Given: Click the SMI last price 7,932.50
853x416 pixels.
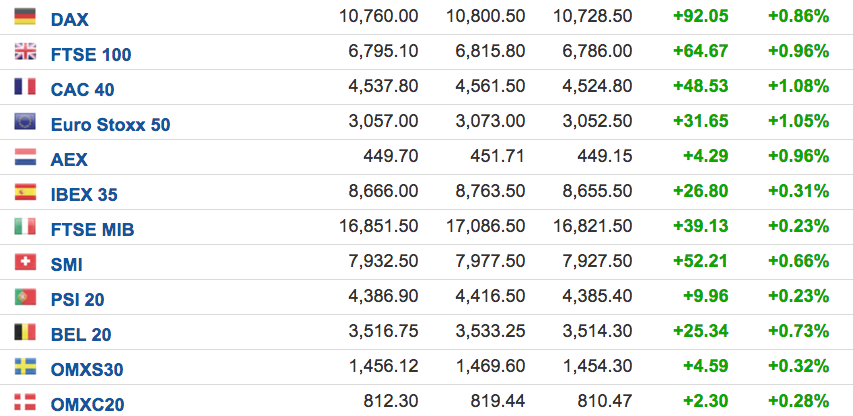Looking at the screenshot, I should pyautogui.click(x=383, y=261).
